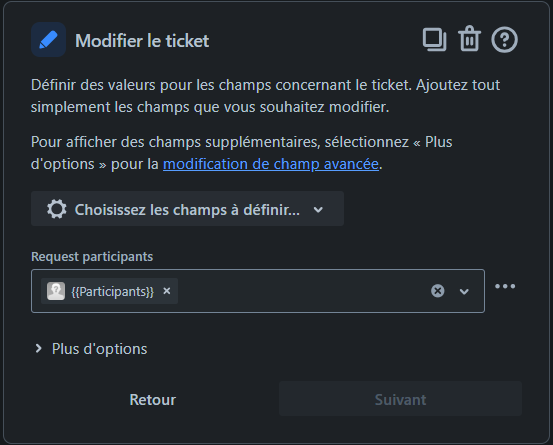Open the three-dots menu beside Request participants

[x=505, y=286]
